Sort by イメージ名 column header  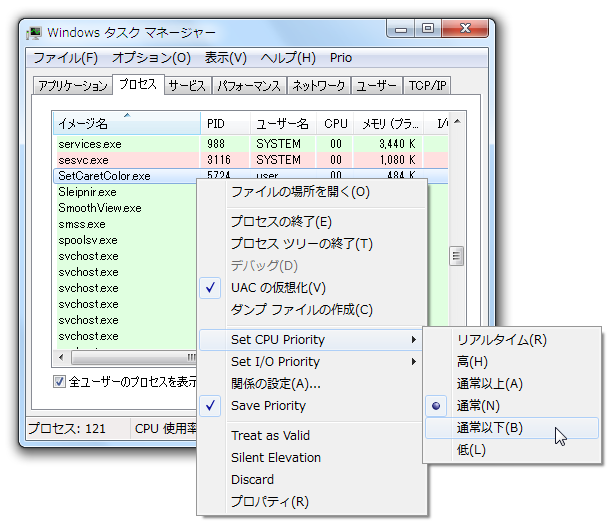tap(127, 124)
